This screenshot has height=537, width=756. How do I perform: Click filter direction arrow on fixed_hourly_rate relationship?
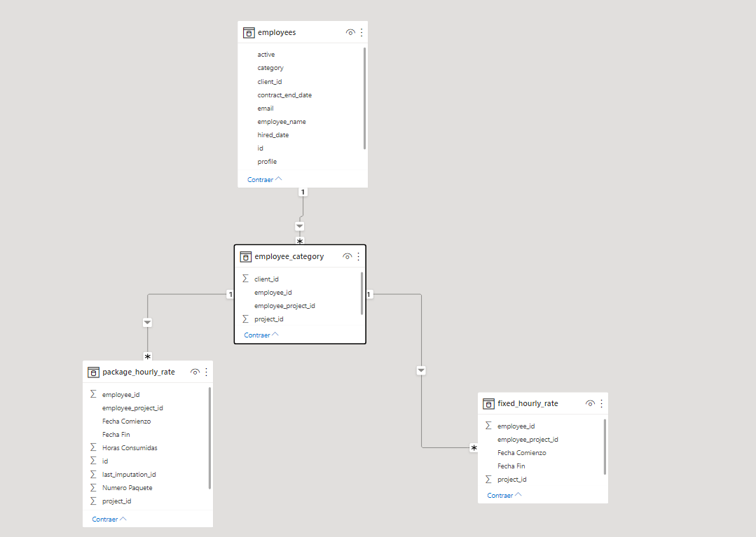[421, 370]
